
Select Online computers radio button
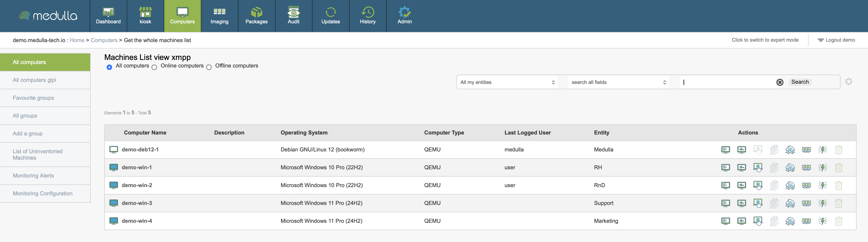(154, 67)
